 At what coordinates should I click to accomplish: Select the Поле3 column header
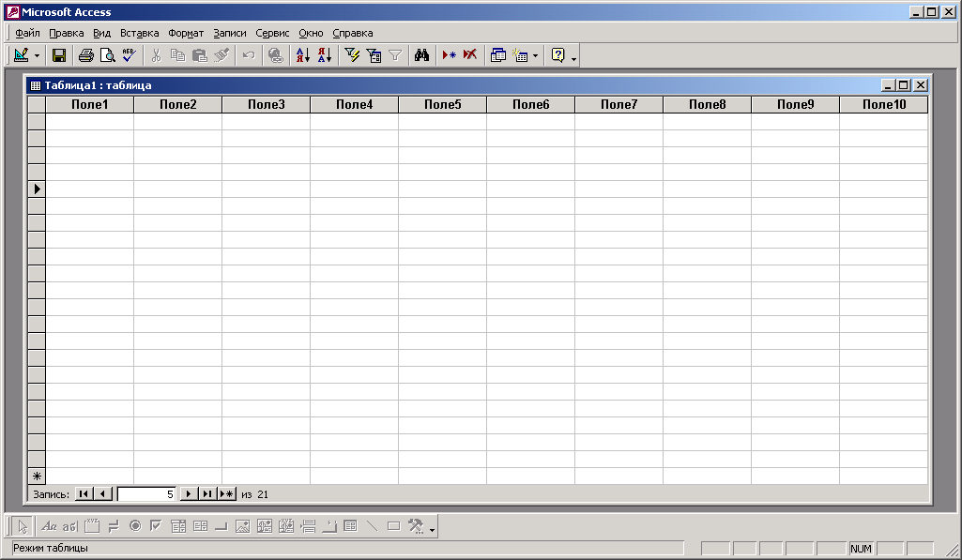pos(267,104)
